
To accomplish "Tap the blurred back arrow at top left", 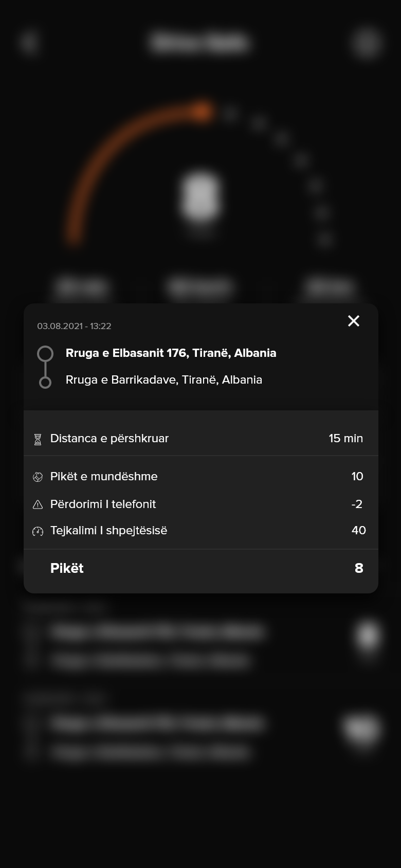I will coord(29,42).
